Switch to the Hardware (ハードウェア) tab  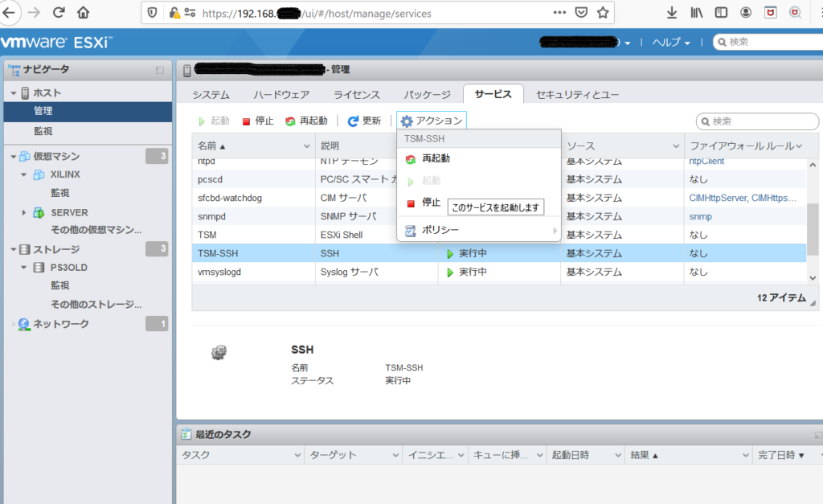(281, 95)
